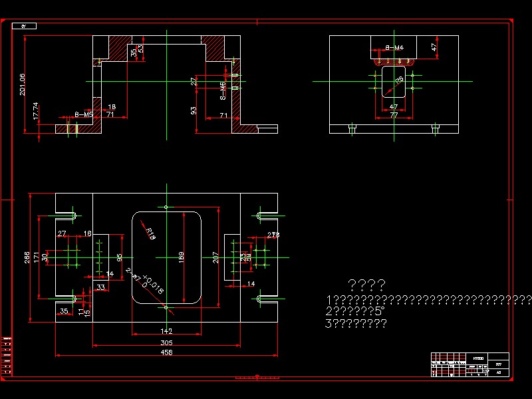Select the R6 radius label

400,80
